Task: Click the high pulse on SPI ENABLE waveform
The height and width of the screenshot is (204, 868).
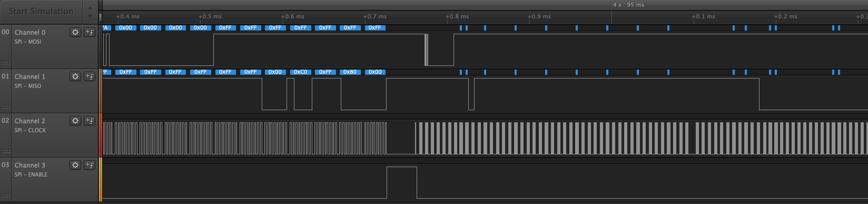Action: (x=402, y=182)
